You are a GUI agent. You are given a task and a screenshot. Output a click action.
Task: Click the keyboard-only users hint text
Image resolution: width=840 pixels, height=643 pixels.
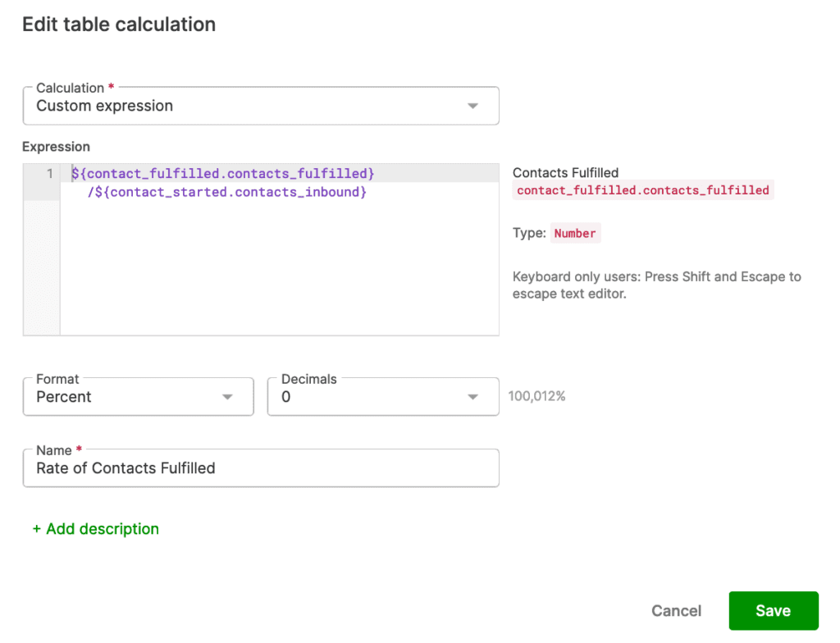[657, 285]
